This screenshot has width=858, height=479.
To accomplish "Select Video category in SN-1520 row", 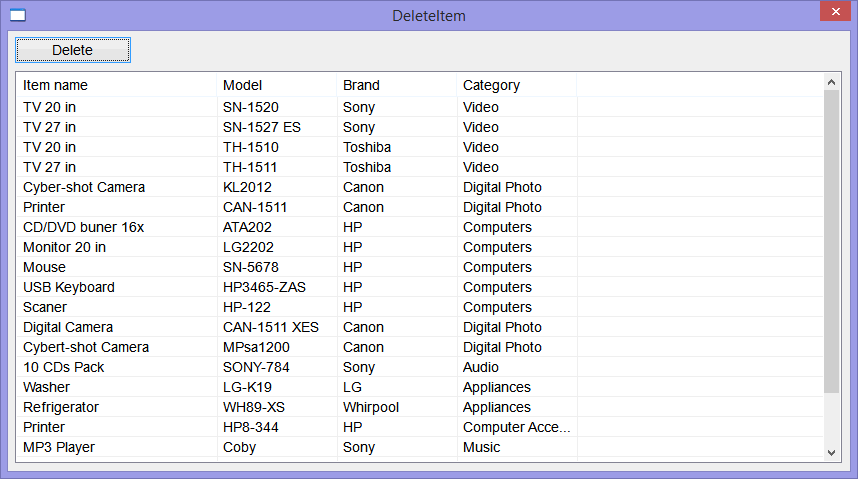I will click(480, 107).
